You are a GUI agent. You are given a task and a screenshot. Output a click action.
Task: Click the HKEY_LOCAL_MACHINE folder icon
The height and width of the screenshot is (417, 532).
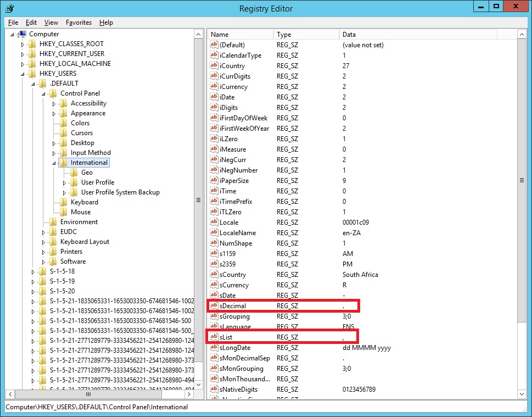[x=32, y=64]
